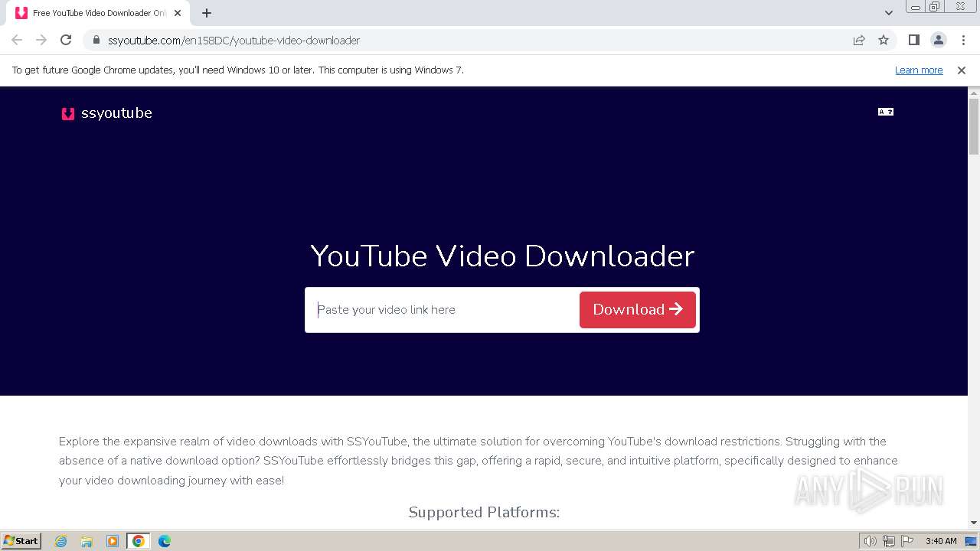Open the Learn more link
Viewport: 980px width, 551px height.
tap(919, 70)
